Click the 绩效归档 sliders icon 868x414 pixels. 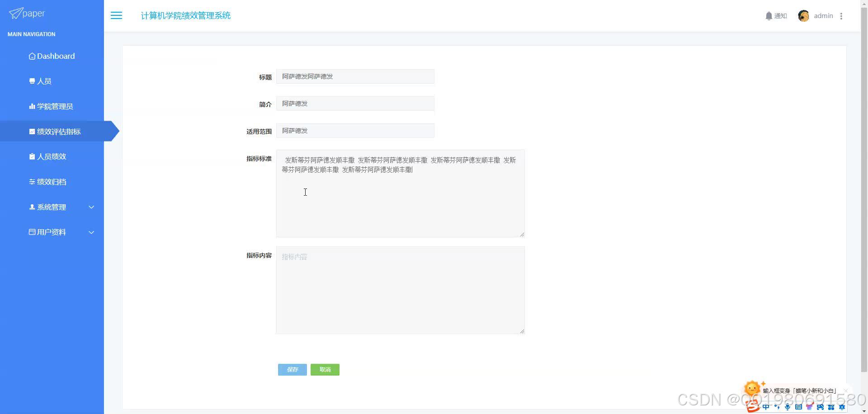click(x=32, y=182)
